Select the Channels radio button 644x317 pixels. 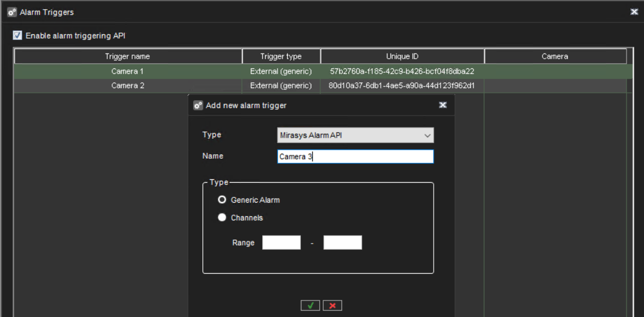pos(222,218)
